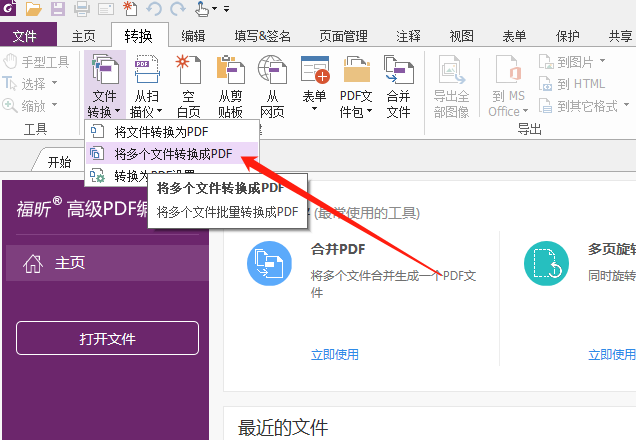Switch to the 页面管理 ribbon tab

tap(343, 36)
